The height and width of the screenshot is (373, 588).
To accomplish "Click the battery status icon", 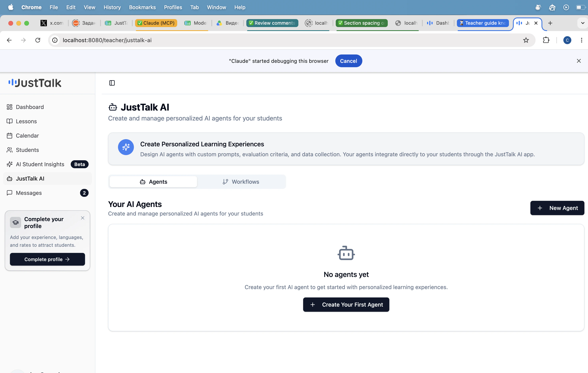I will click(x=581, y=7).
